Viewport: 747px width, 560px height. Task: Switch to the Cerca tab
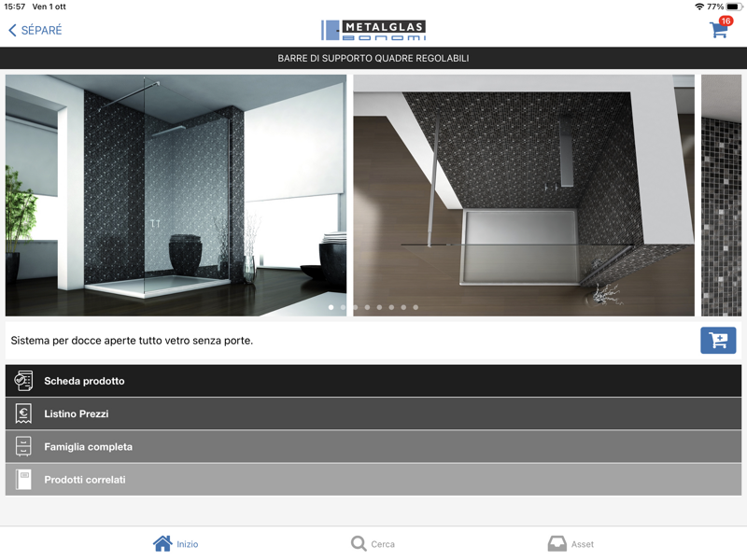[x=382, y=544]
